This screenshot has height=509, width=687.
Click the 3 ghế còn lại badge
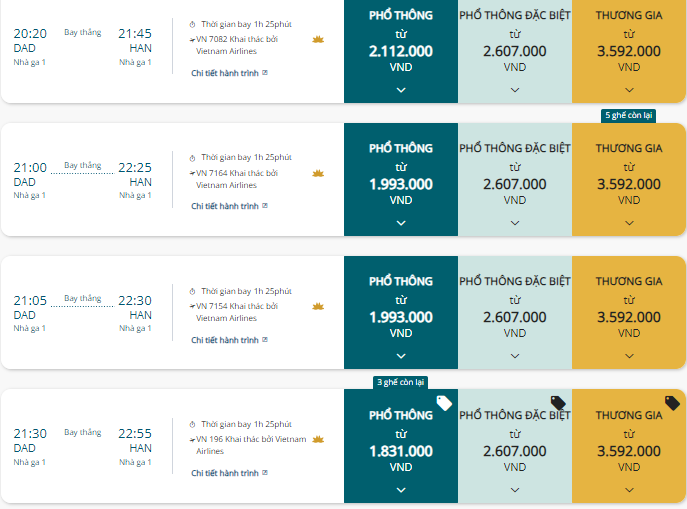click(400, 382)
